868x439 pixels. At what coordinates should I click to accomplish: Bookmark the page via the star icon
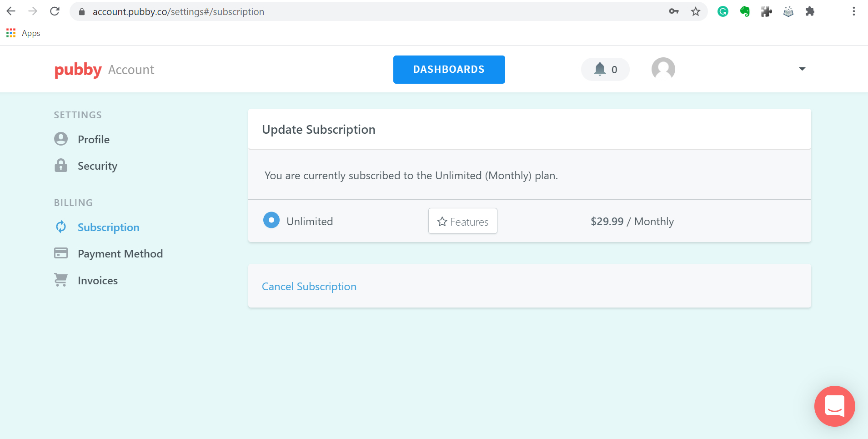coord(695,11)
